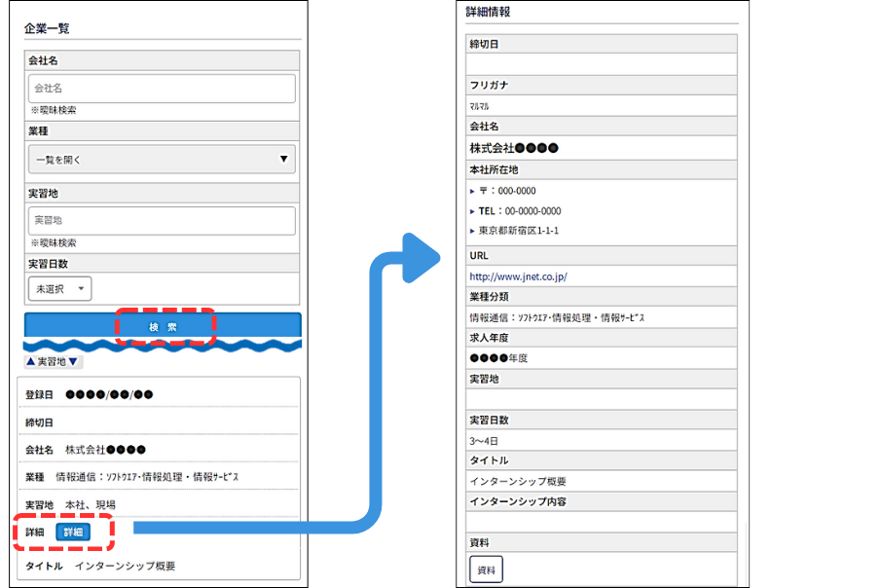Click the black triangle arrow in 業種 dropdown
The width and height of the screenshot is (881, 588).
(283, 159)
